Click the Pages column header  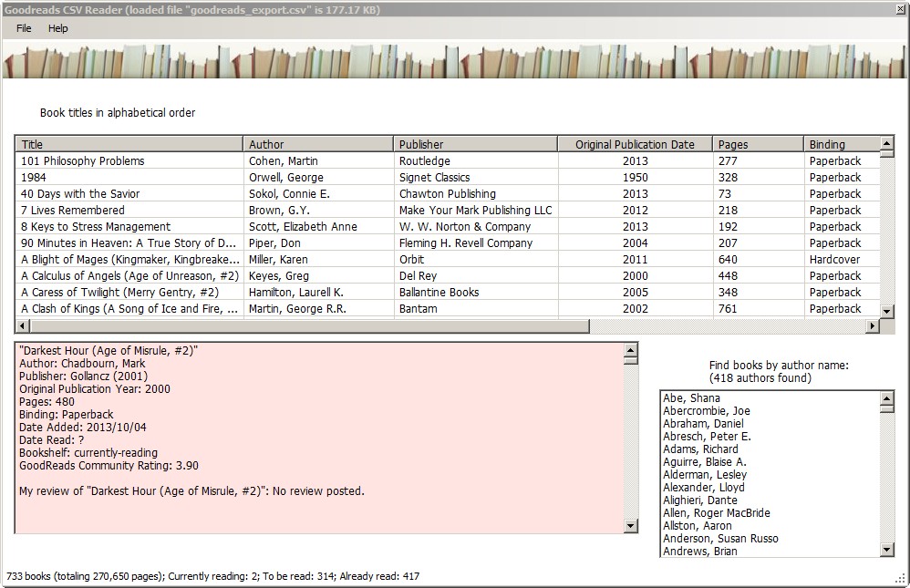coord(757,143)
